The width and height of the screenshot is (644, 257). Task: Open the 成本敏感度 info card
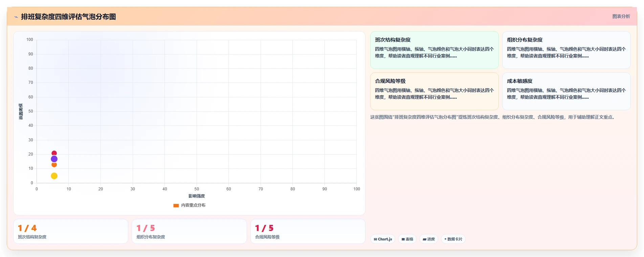coord(566,91)
